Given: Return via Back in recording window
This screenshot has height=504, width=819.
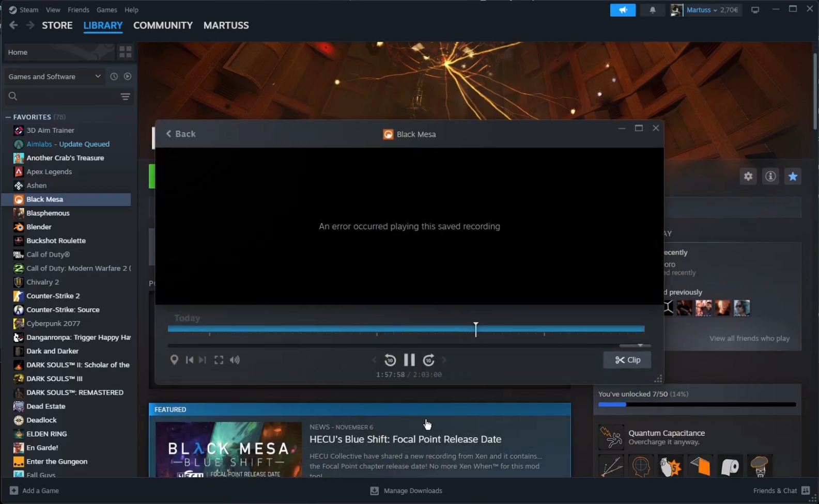Looking at the screenshot, I should 180,134.
